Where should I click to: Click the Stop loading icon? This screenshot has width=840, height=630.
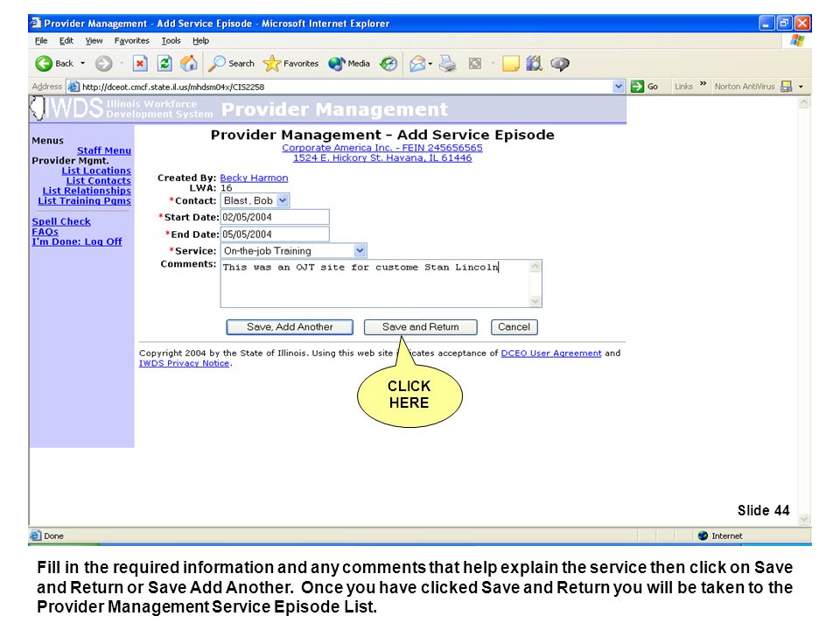click(x=140, y=64)
